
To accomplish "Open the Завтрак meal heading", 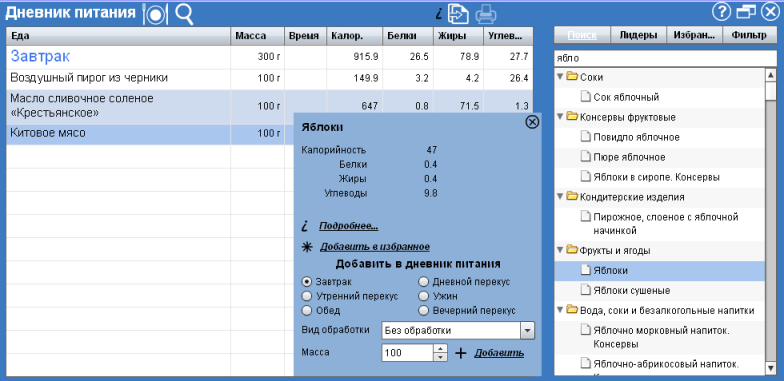I will coord(40,57).
